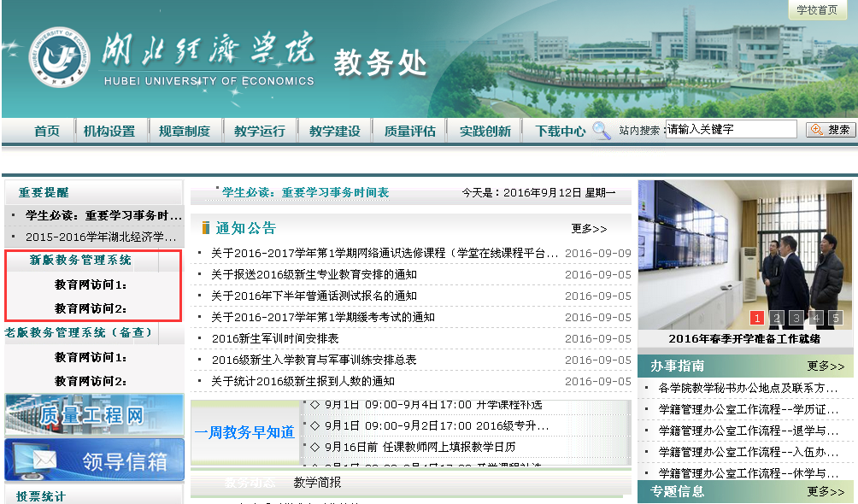Screen dimensions: 858x504
Task: Open the 2015-2016学年湖北经济学 sidebar link
Action: point(101,237)
